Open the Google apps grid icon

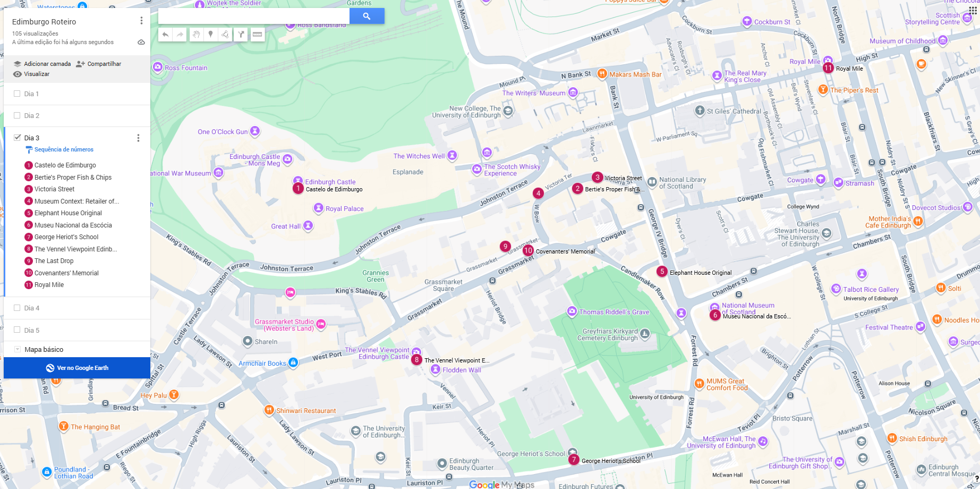coord(973,11)
